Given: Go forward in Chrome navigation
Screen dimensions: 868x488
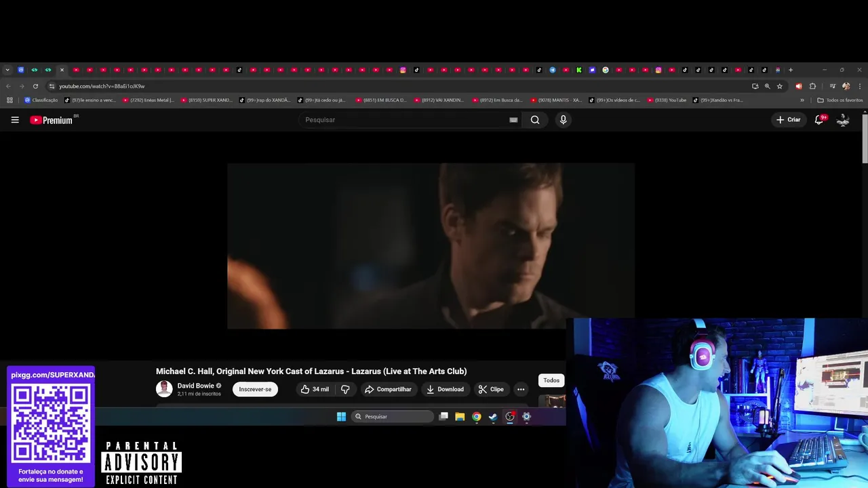Looking at the screenshot, I should pyautogui.click(x=22, y=86).
